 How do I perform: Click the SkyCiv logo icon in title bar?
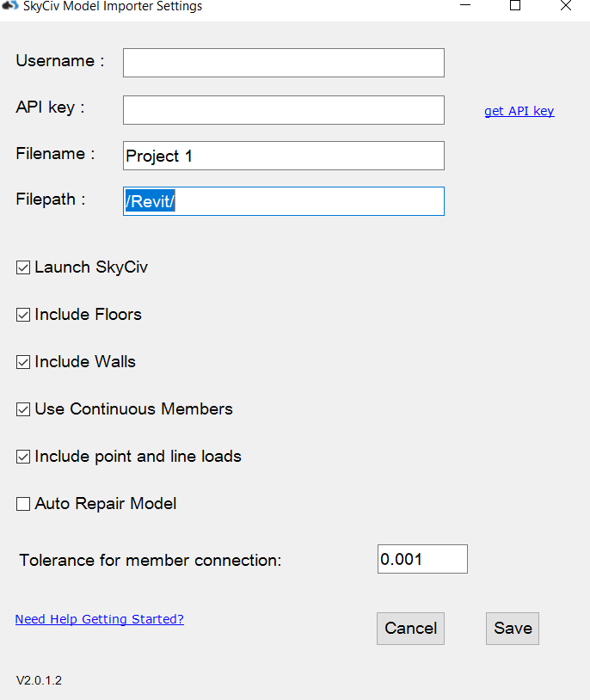click(x=10, y=6)
